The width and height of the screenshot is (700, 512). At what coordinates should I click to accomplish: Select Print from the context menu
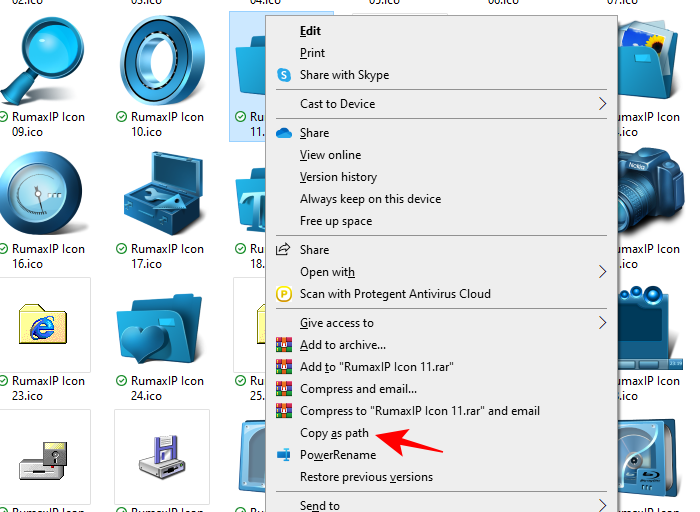(x=312, y=53)
